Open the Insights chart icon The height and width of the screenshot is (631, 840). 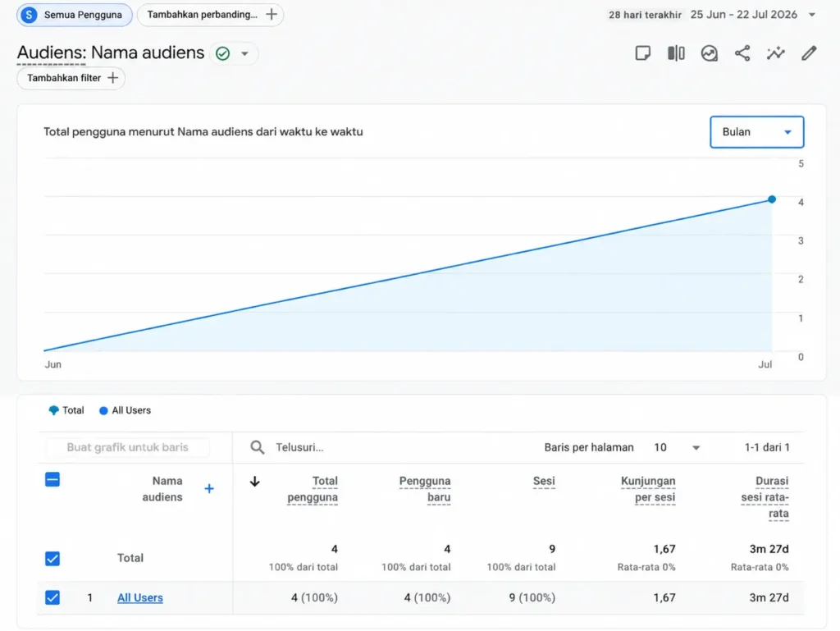click(x=709, y=53)
